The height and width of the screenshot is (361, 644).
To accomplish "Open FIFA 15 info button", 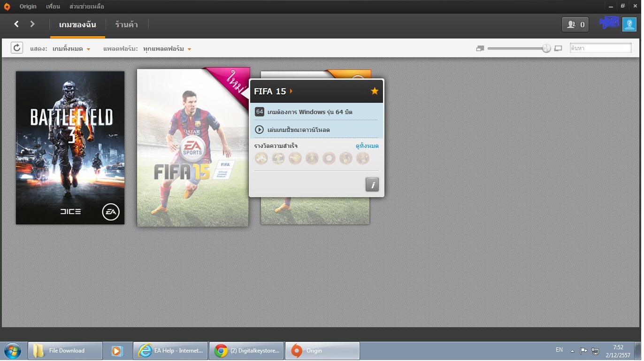I will point(372,184).
